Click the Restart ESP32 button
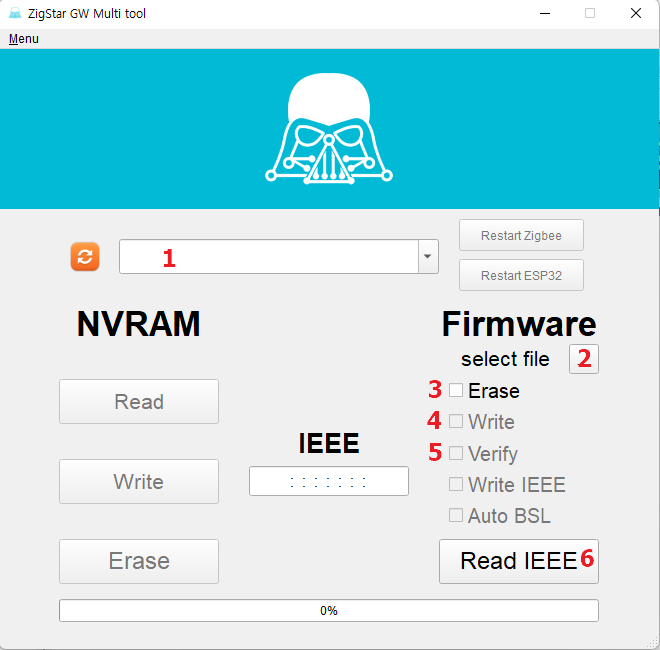 521,275
